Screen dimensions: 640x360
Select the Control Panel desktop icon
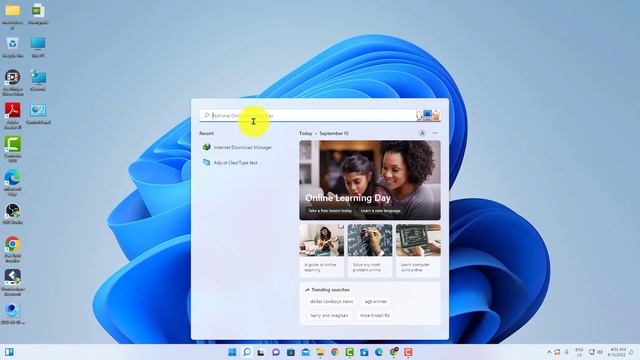click(x=38, y=114)
